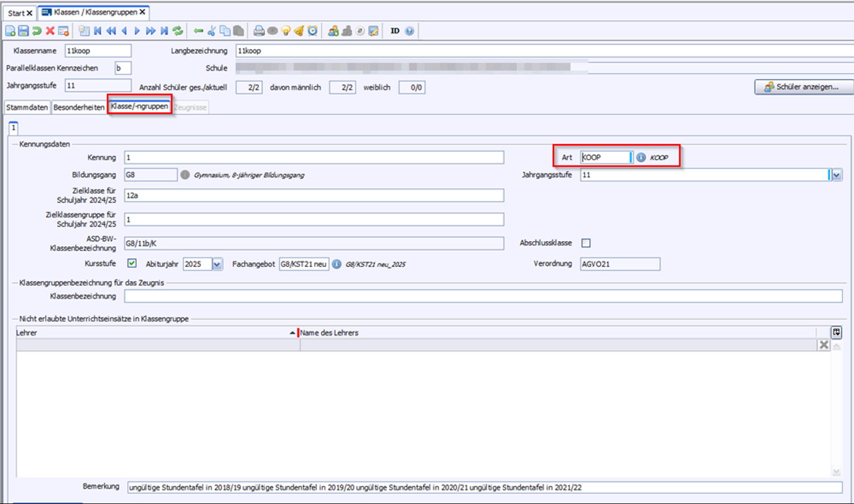Click the printer icon in toolbar
This screenshot has width=854, height=504.
pyautogui.click(x=259, y=31)
